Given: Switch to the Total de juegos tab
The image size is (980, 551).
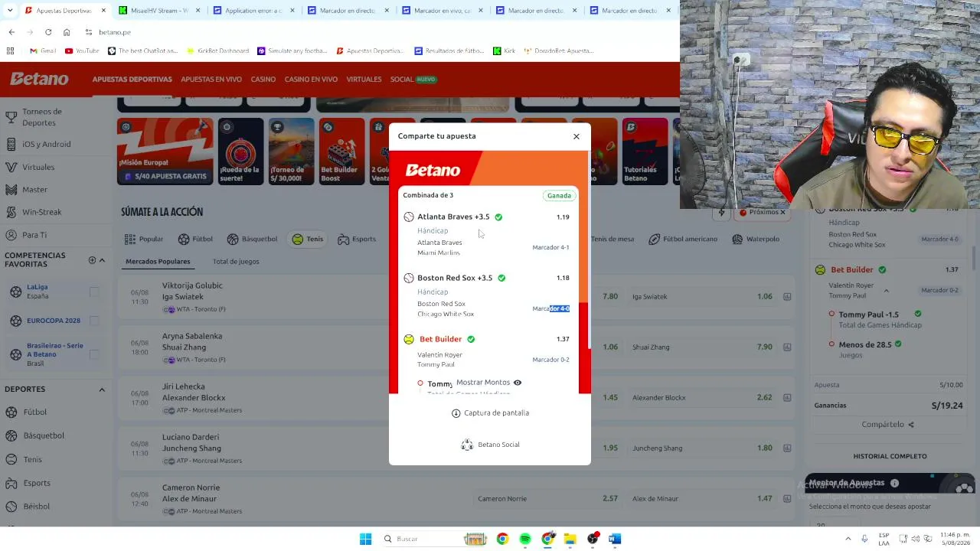Looking at the screenshot, I should tap(236, 262).
